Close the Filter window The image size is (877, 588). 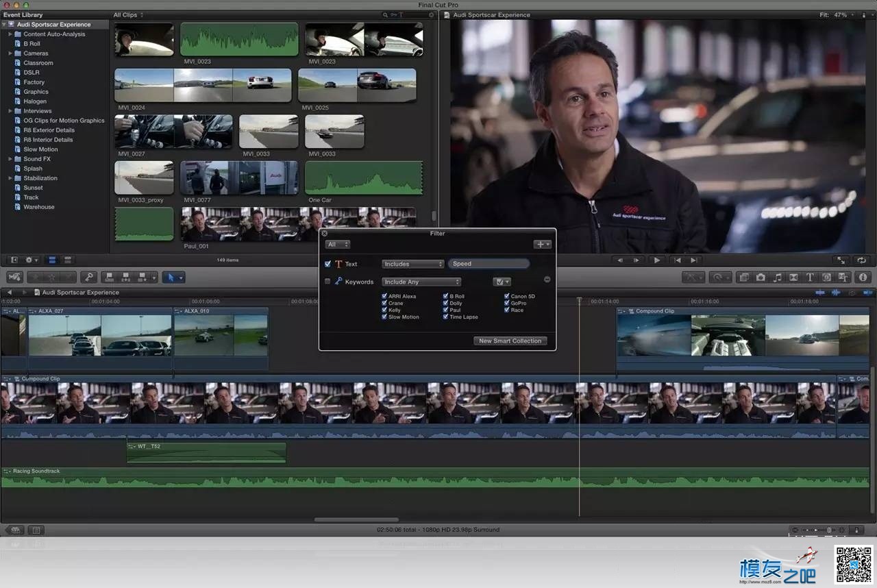pyautogui.click(x=325, y=234)
